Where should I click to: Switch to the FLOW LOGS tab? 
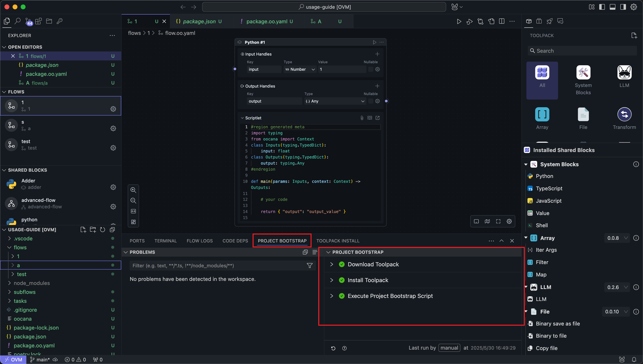pyautogui.click(x=199, y=241)
